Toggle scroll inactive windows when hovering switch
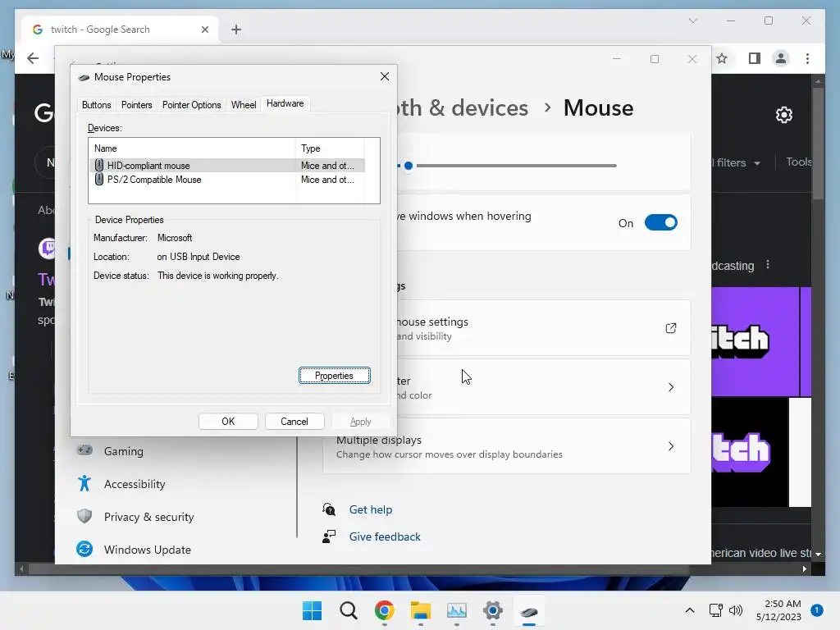Screen dimensions: 840x630 coord(660,222)
